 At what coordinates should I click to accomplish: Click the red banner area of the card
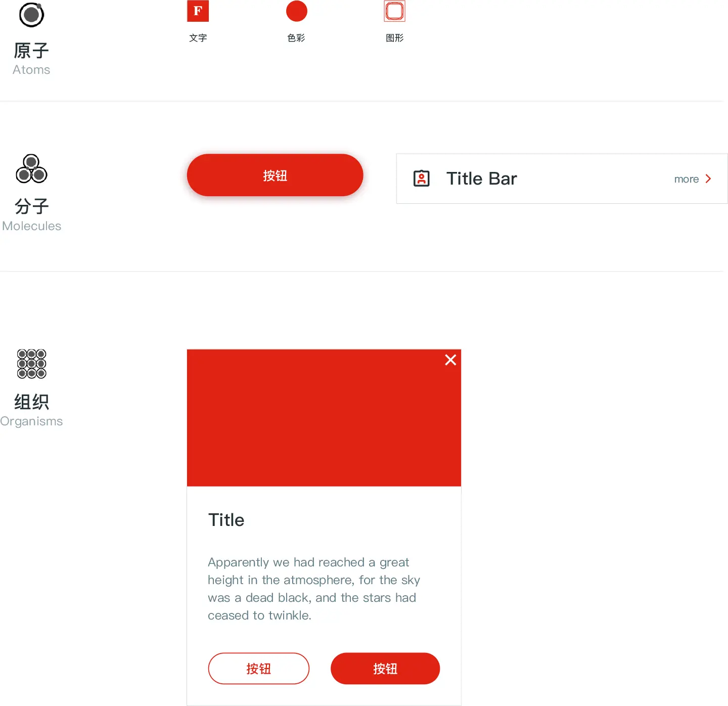pyautogui.click(x=324, y=418)
